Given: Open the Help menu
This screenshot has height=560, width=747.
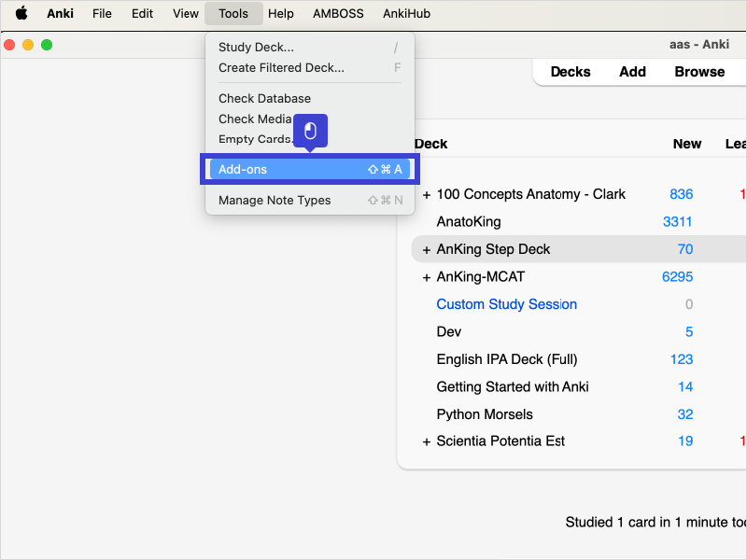Looking at the screenshot, I should point(280,13).
